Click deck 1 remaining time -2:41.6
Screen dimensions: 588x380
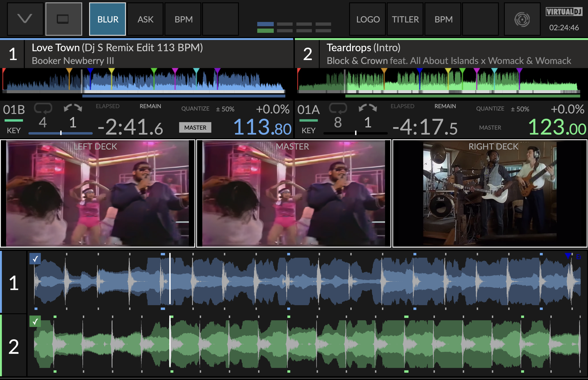pos(130,127)
